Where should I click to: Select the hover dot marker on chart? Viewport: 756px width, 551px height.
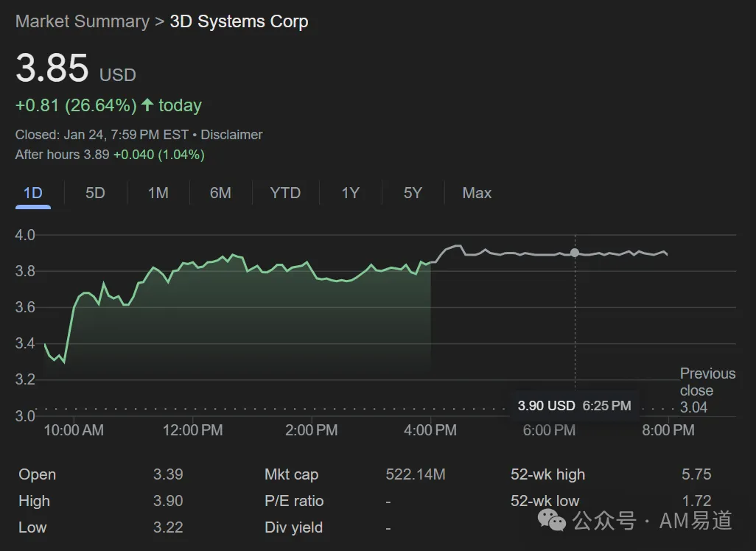click(x=575, y=253)
